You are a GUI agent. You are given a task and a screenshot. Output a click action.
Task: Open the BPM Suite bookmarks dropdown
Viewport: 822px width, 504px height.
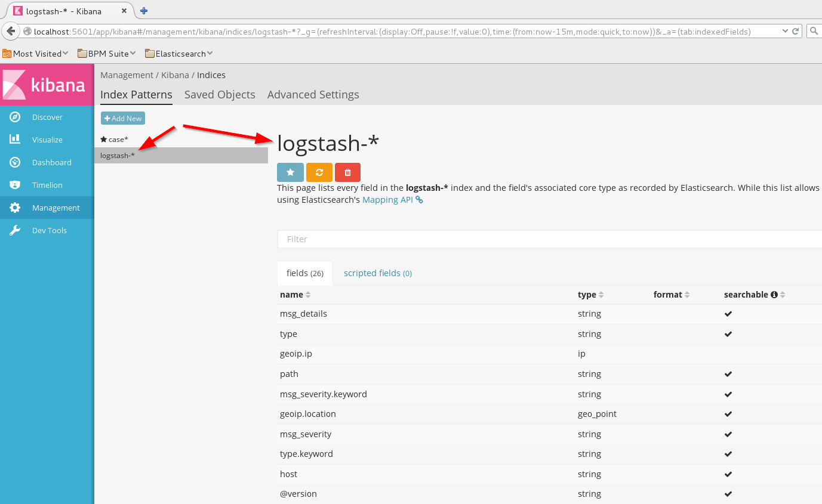pyautogui.click(x=106, y=53)
